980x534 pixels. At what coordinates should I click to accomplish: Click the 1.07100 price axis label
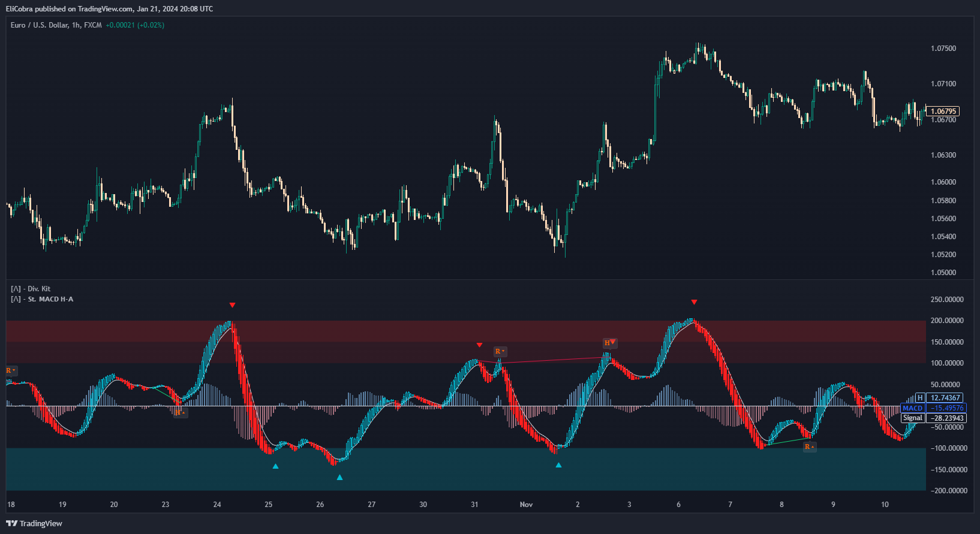pyautogui.click(x=943, y=84)
